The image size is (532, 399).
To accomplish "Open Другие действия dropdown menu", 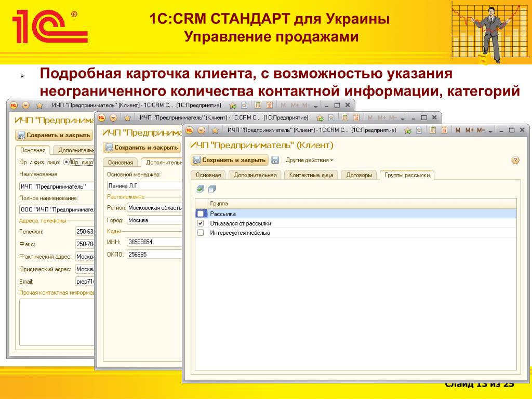I will click(x=310, y=160).
